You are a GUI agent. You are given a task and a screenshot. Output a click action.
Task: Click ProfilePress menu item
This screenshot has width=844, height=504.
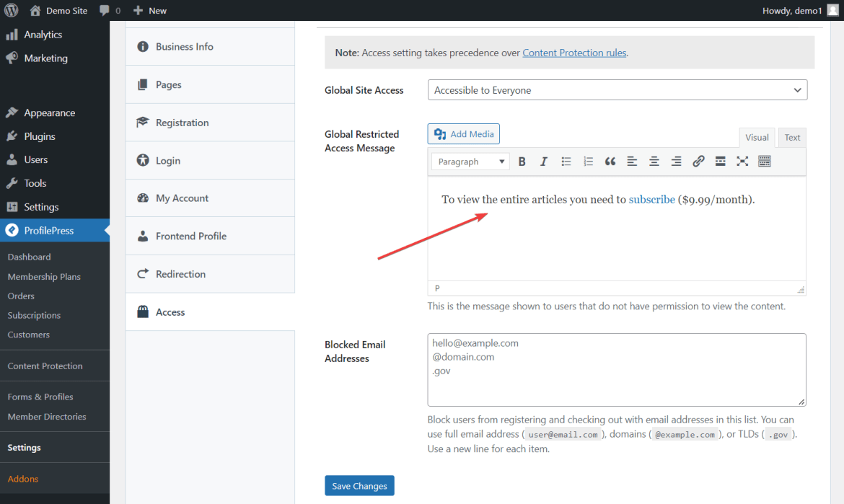pyautogui.click(x=54, y=230)
